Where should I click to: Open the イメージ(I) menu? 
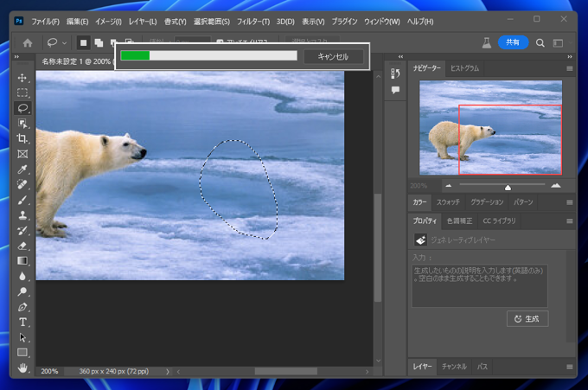coord(108,22)
